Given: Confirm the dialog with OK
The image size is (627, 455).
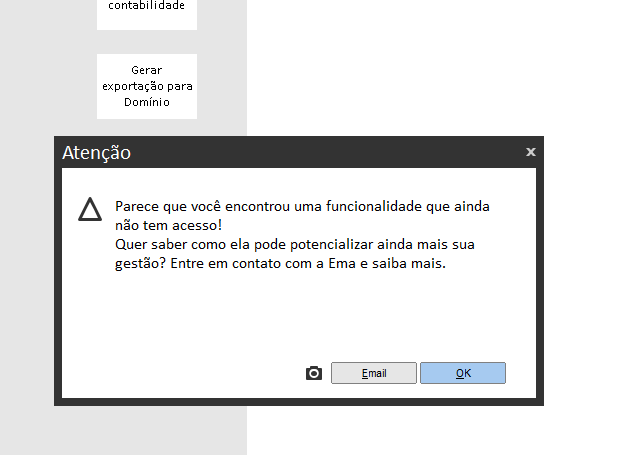Looking at the screenshot, I should click(463, 373).
